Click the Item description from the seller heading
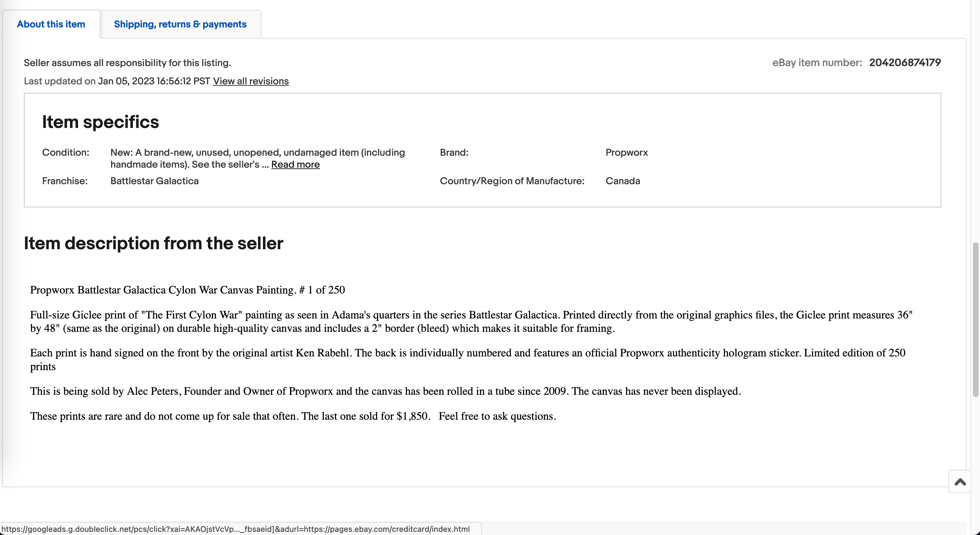980x535 pixels. 153,243
